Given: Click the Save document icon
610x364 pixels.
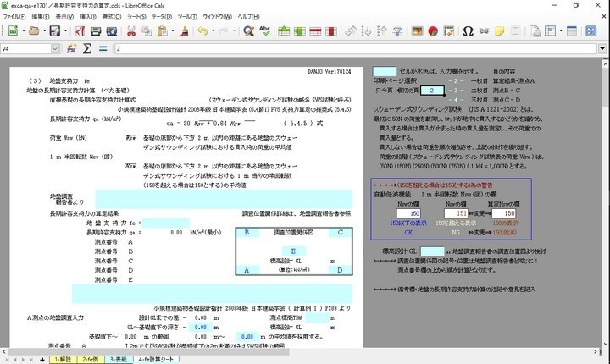Looking at the screenshot, I should (55, 30).
